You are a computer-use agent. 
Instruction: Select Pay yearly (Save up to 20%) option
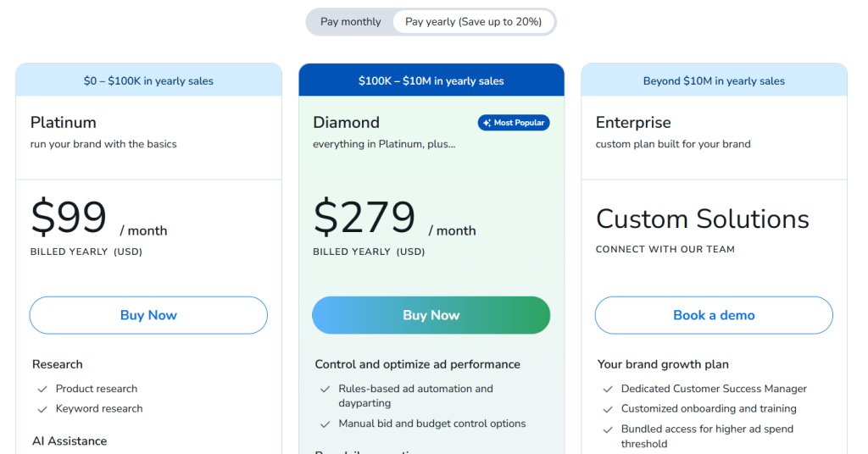(473, 22)
